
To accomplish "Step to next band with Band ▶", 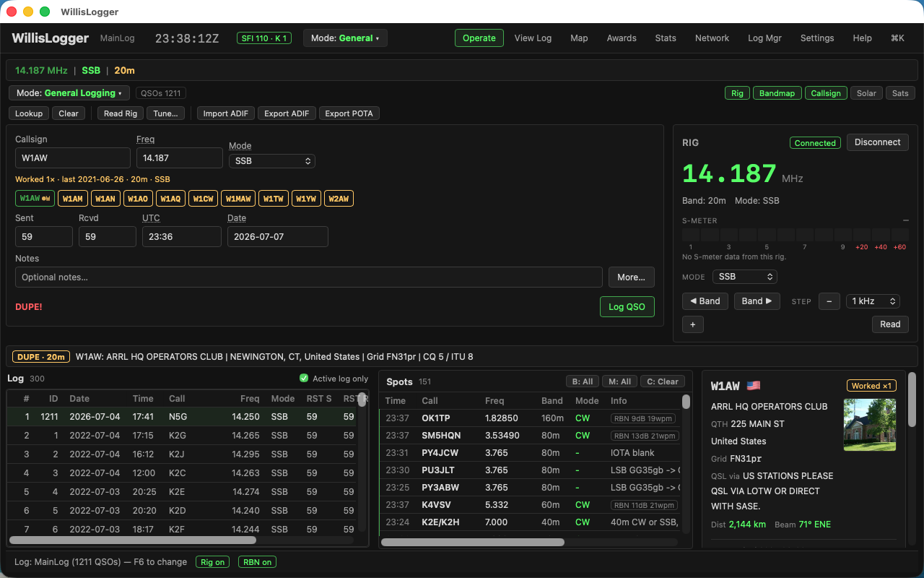I will [757, 301].
